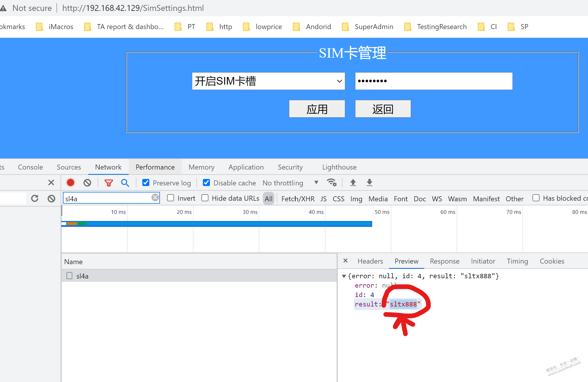Filter by JS requests

323,199
